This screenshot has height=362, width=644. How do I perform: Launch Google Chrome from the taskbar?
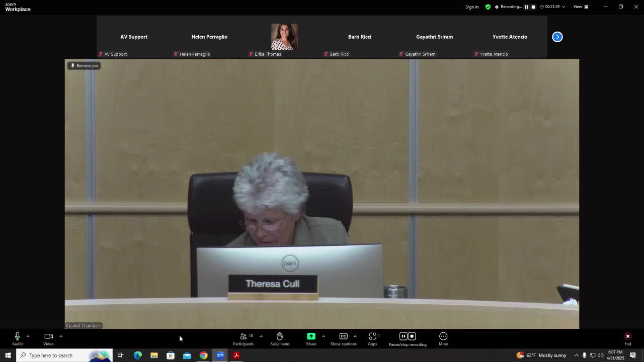[203, 355]
